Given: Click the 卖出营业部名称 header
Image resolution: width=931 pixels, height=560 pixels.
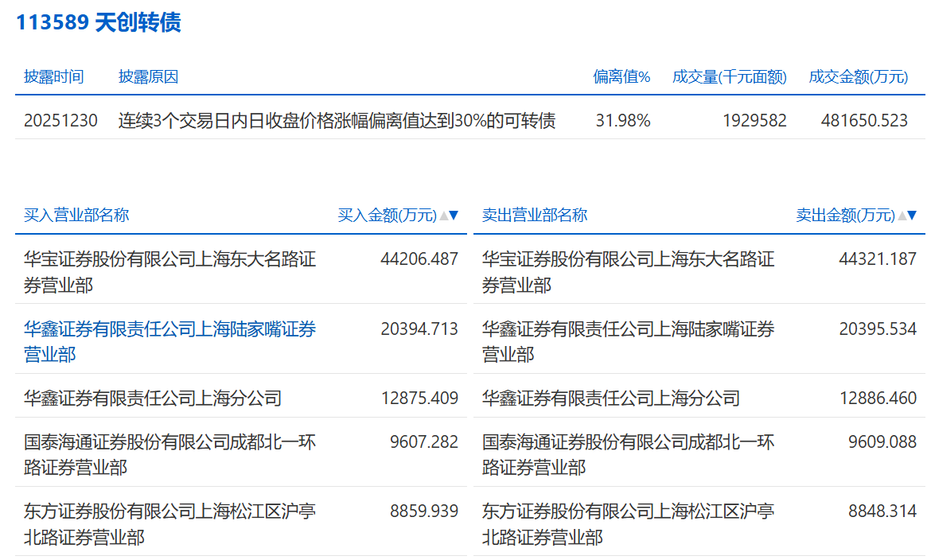Looking at the screenshot, I should coord(535,215).
